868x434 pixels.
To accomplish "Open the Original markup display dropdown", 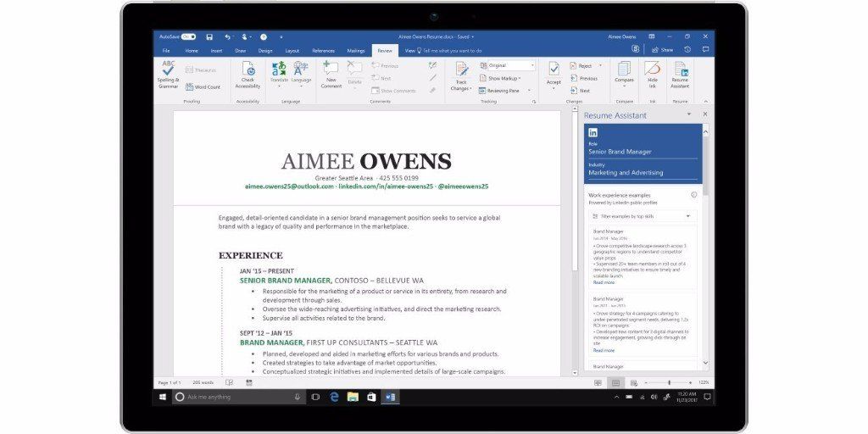I will pos(508,65).
